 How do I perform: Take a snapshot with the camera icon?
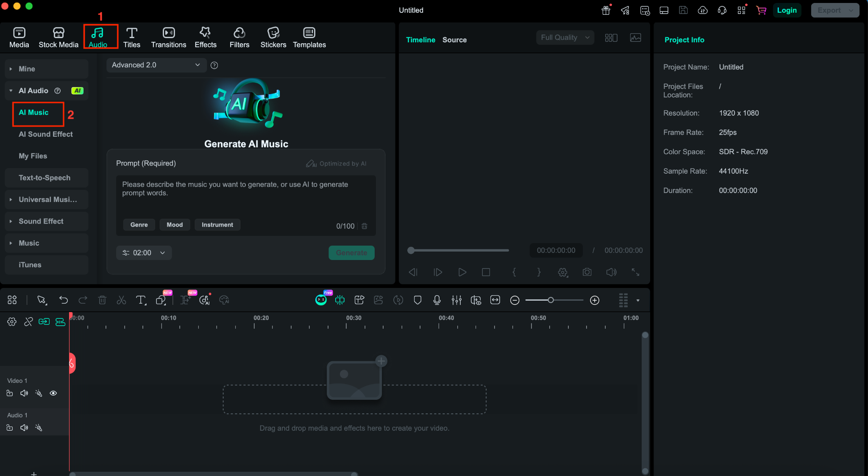pos(587,272)
